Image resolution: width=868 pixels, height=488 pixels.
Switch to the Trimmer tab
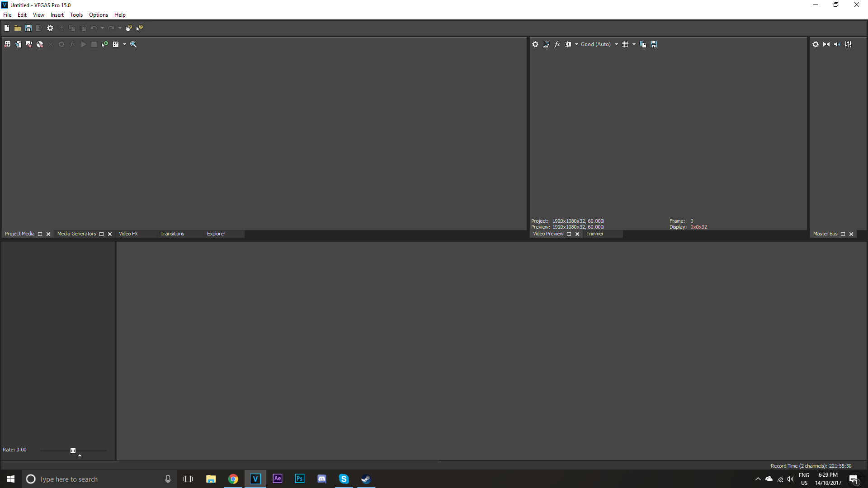594,234
